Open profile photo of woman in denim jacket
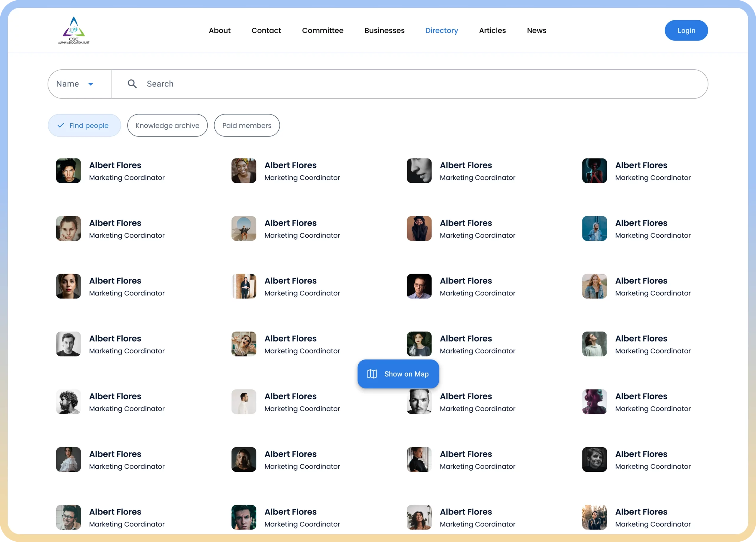The width and height of the screenshot is (756, 542). point(594,286)
